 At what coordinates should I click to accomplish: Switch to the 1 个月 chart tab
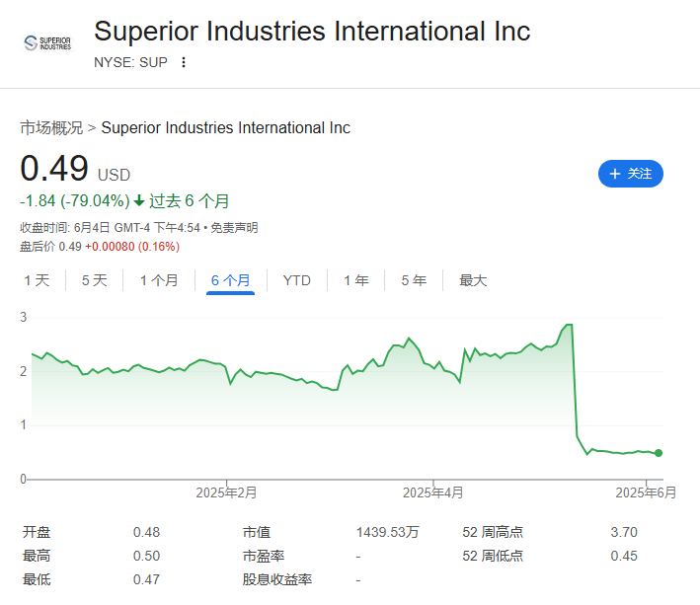point(159,280)
